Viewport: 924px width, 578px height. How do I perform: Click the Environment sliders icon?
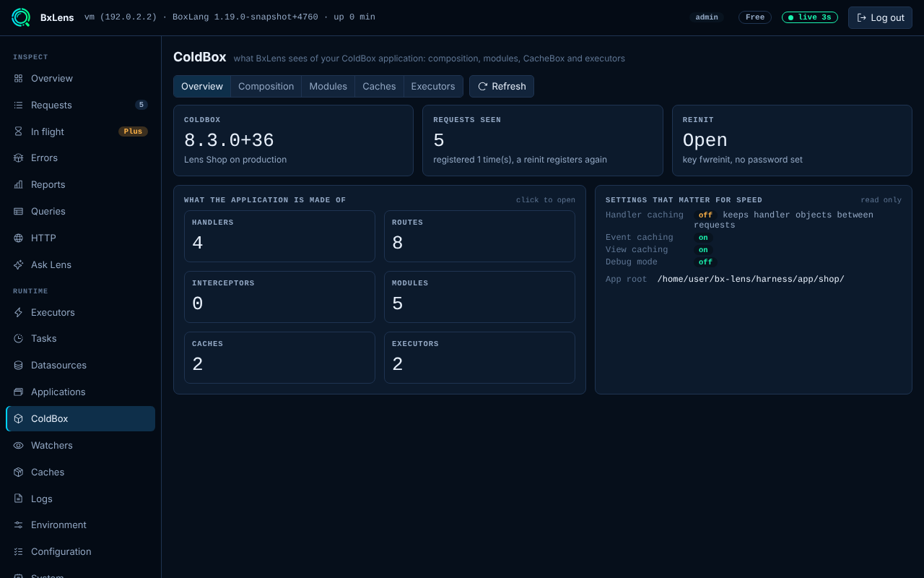click(19, 525)
